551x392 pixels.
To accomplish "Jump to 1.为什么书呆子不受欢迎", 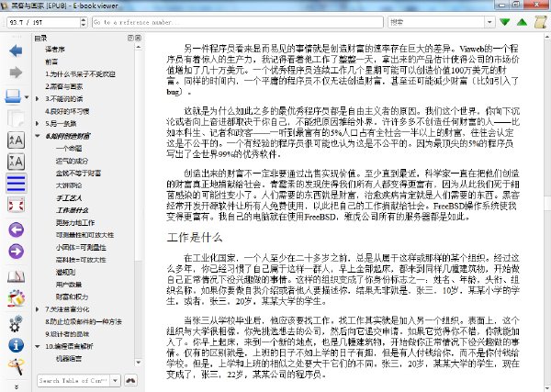I will tap(80, 73).
